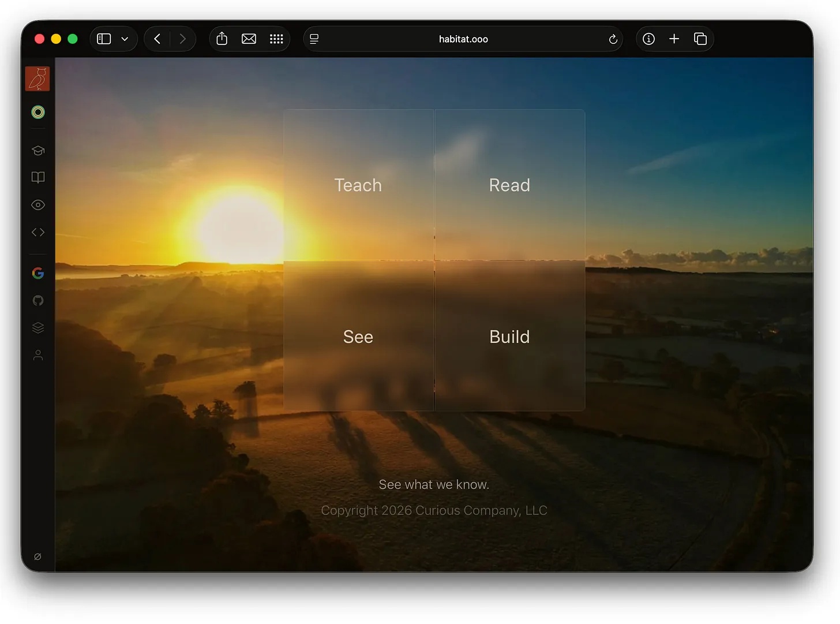Click the Google icon in sidebar
840x624 pixels.
click(38, 273)
